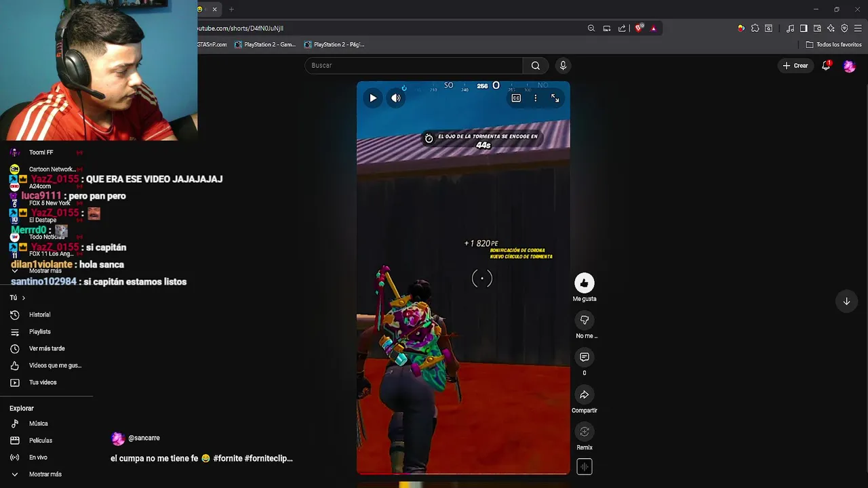
Task: Open the Remix option
Action: point(585,432)
